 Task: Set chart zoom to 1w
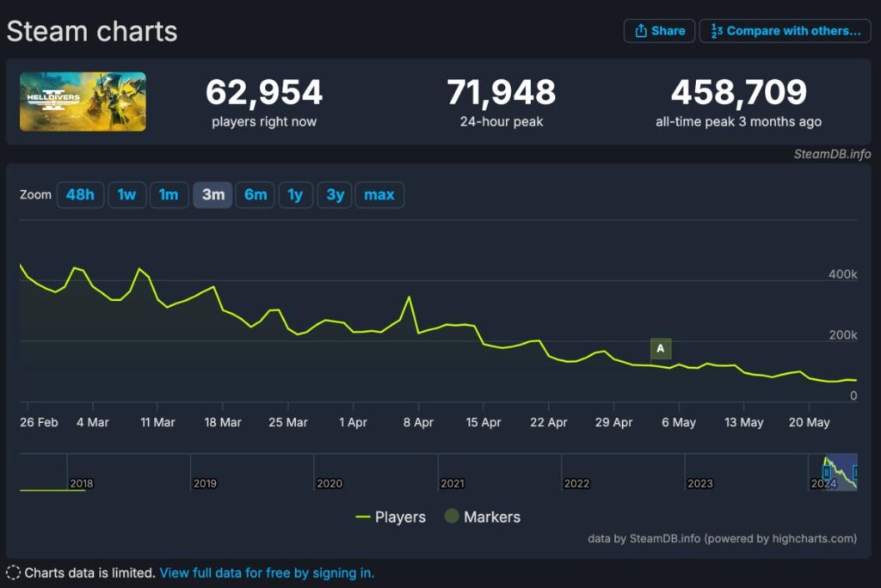click(x=127, y=195)
